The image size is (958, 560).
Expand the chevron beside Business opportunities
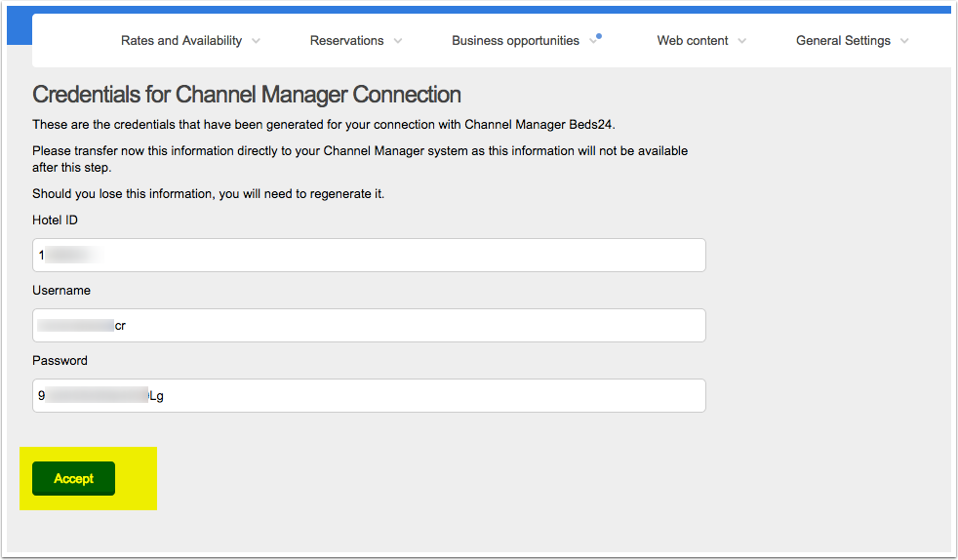pyautogui.click(x=592, y=41)
